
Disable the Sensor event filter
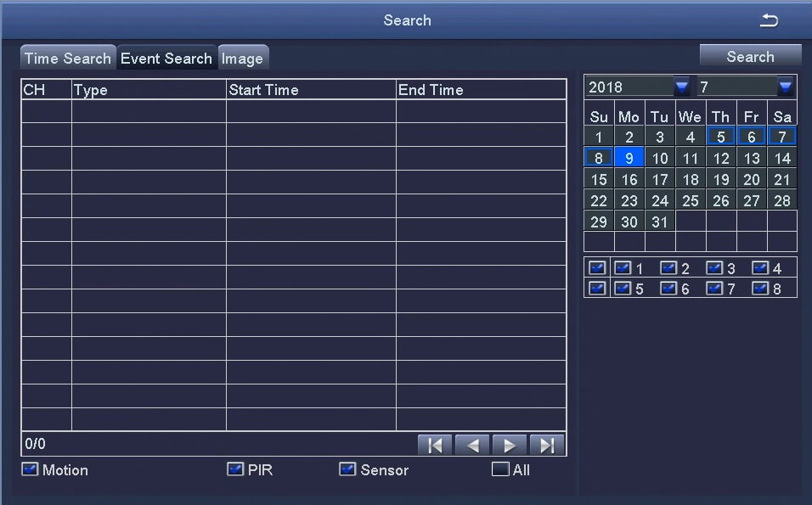click(347, 469)
